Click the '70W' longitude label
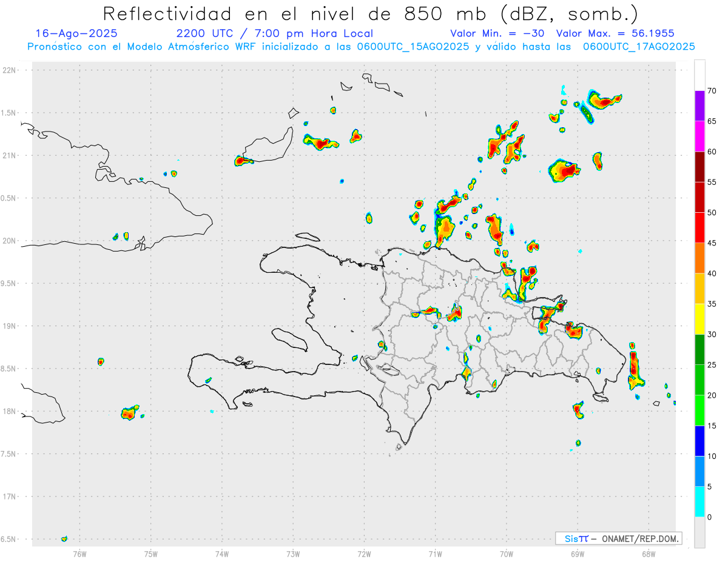The image size is (728, 562). coord(507,553)
